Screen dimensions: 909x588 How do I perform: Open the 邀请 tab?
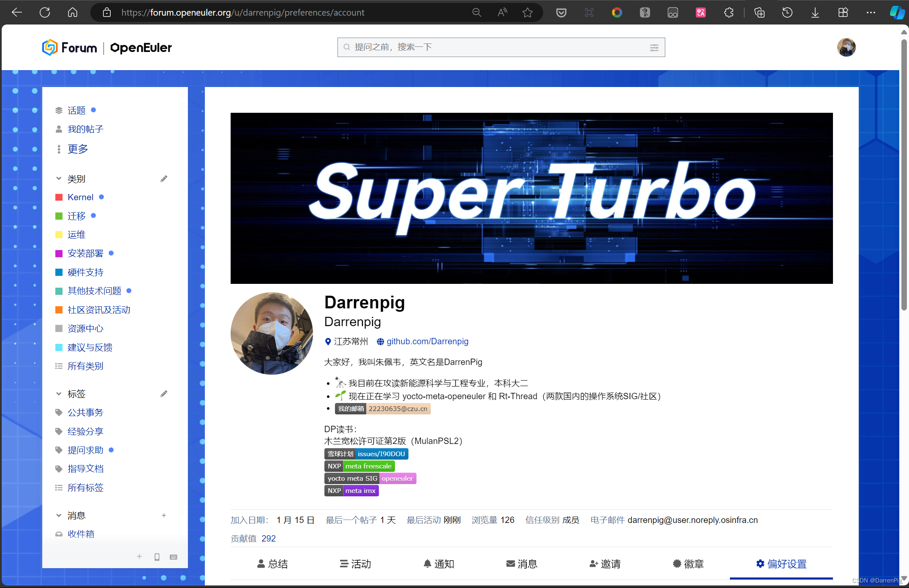tap(605, 564)
